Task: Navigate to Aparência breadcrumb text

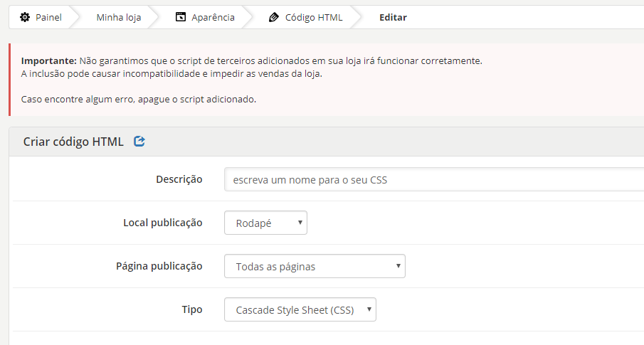Action: tap(213, 17)
